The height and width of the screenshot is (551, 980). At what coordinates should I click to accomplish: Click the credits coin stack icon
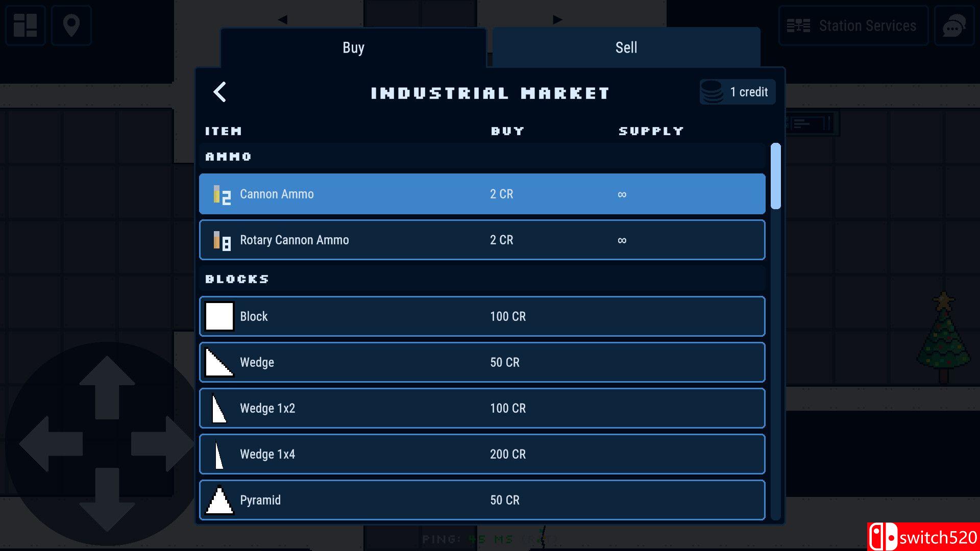712,92
